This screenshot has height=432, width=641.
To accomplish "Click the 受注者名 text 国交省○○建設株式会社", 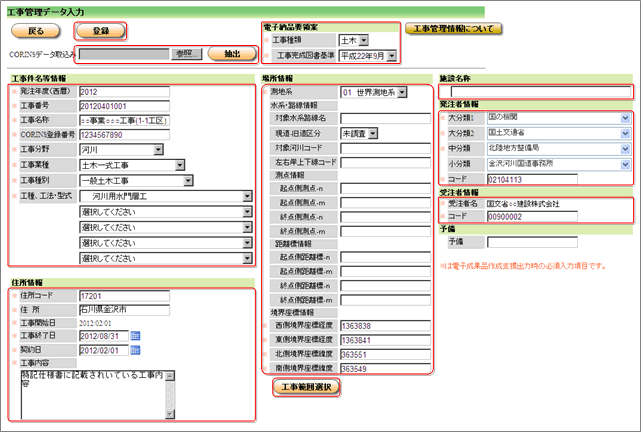I will click(523, 204).
